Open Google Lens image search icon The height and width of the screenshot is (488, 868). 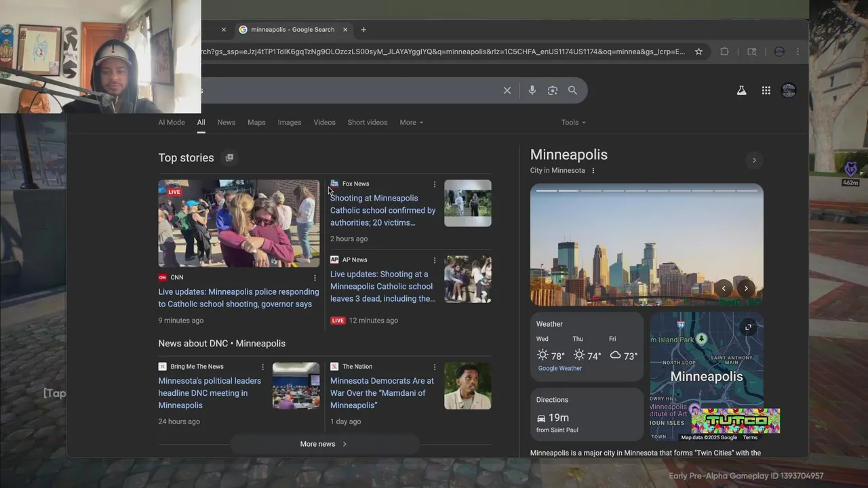pyautogui.click(x=553, y=90)
